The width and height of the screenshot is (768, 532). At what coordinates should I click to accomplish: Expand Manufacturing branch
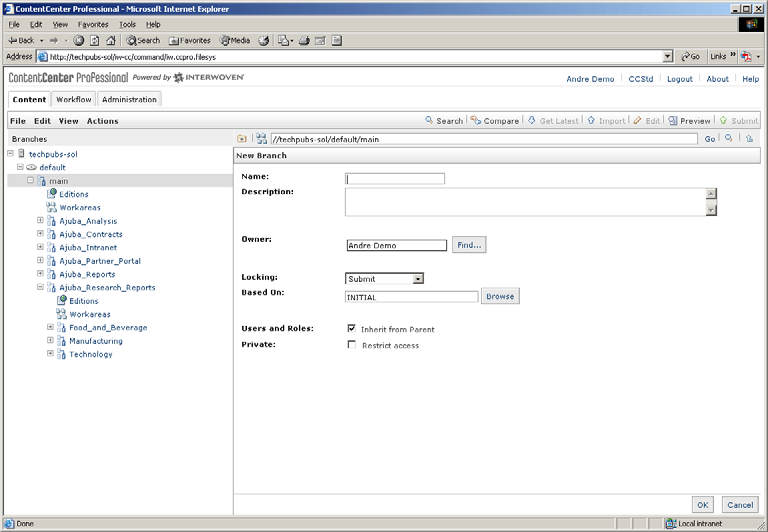pos(50,340)
